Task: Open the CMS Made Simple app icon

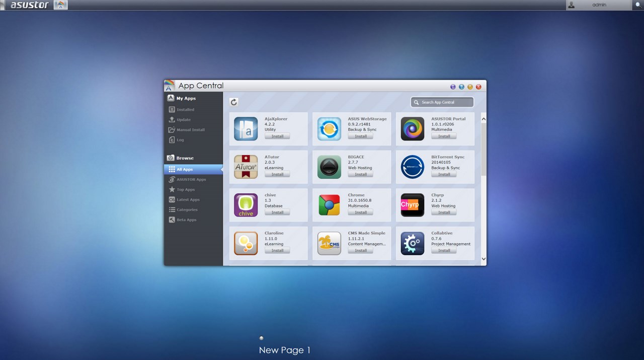Action: coord(329,243)
